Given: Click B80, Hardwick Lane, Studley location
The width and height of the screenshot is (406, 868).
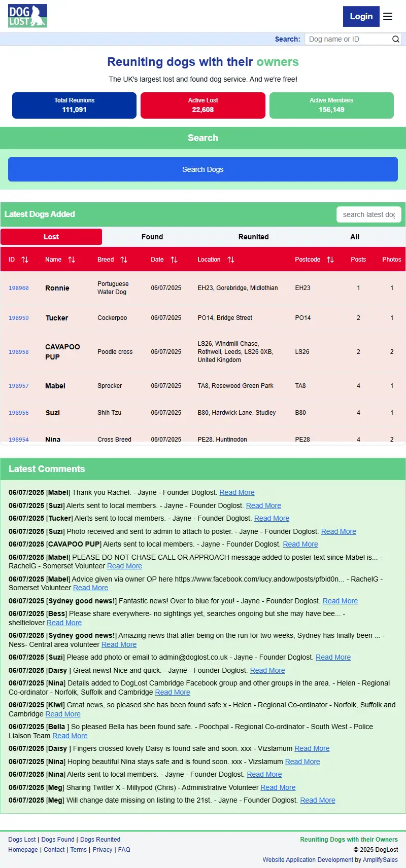Looking at the screenshot, I should click(x=236, y=413).
